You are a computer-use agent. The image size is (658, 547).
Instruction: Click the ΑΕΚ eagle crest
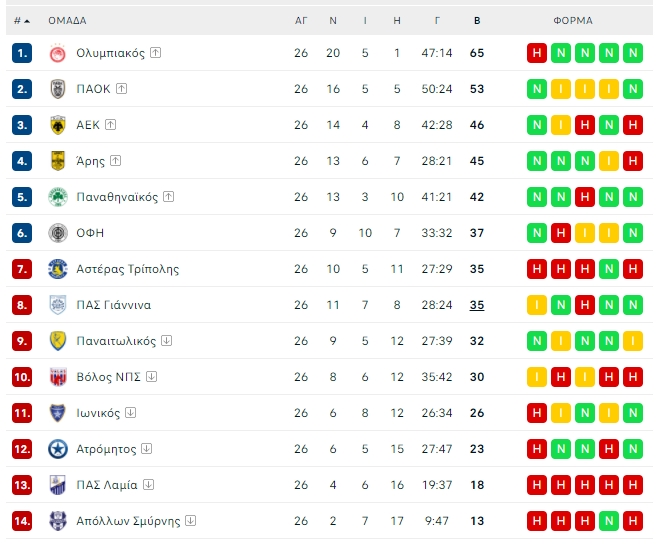(57, 125)
